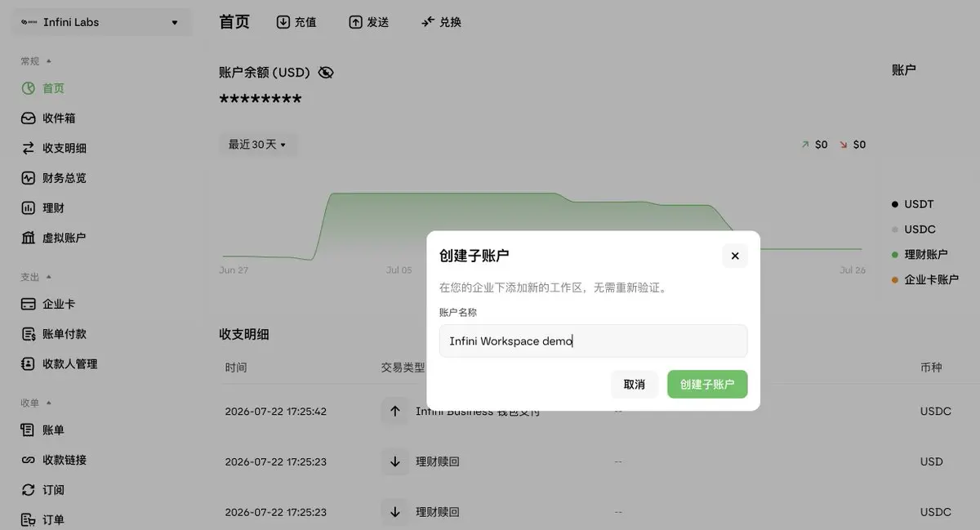Click the 理财 bar chart icon

pyautogui.click(x=29, y=208)
